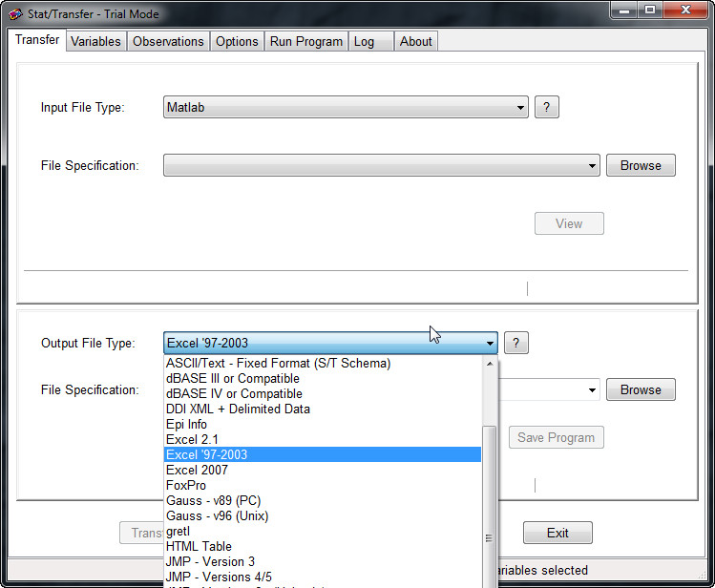715x588 pixels.
Task: Open the output File Specification dropdown arrow
Action: (x=592, y=389)
